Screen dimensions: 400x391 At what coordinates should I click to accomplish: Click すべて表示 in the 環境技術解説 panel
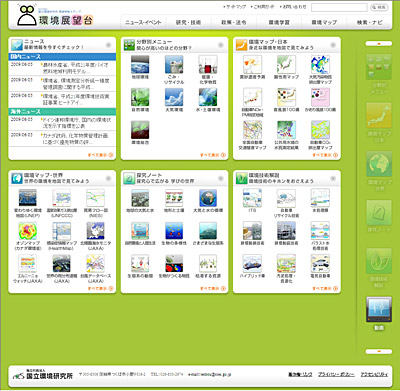325,288
